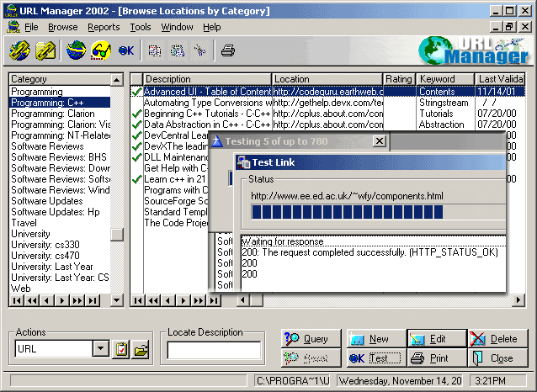Image resolution: width=537 pixels, height=392 pixels.
Task: Select the Travel category
Action: coord(60,223)
